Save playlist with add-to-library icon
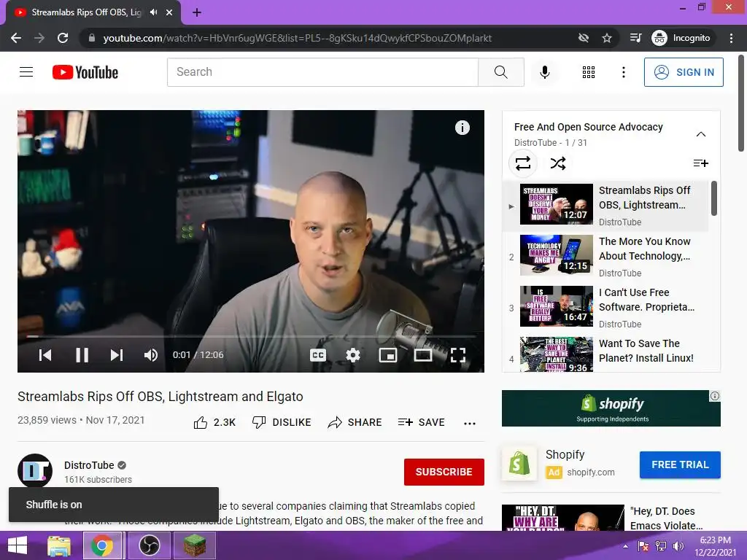 pos(701,163)
